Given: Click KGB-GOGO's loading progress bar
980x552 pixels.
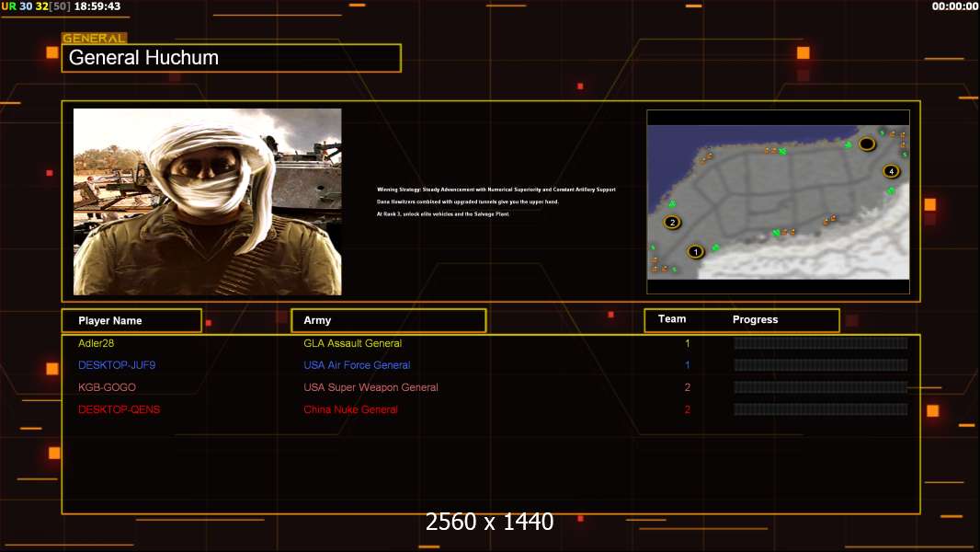Looking at the screenshot, I should [821, 387].
